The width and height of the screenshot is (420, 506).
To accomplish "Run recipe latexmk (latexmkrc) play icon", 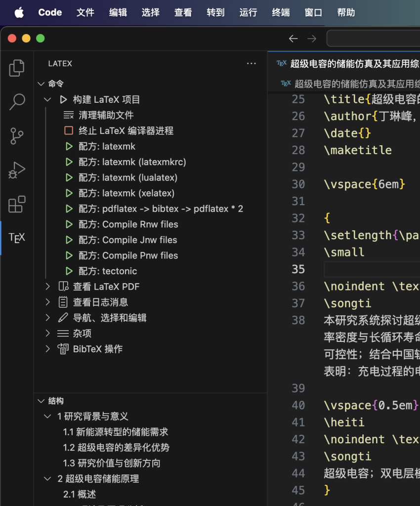I will tap(69, 162).
